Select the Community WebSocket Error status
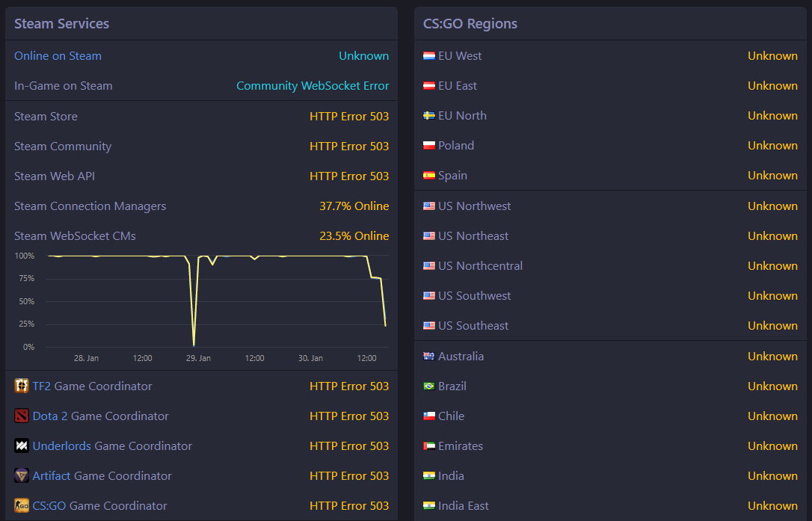Viewport: 812px width, 521px height. click(313, 85)
